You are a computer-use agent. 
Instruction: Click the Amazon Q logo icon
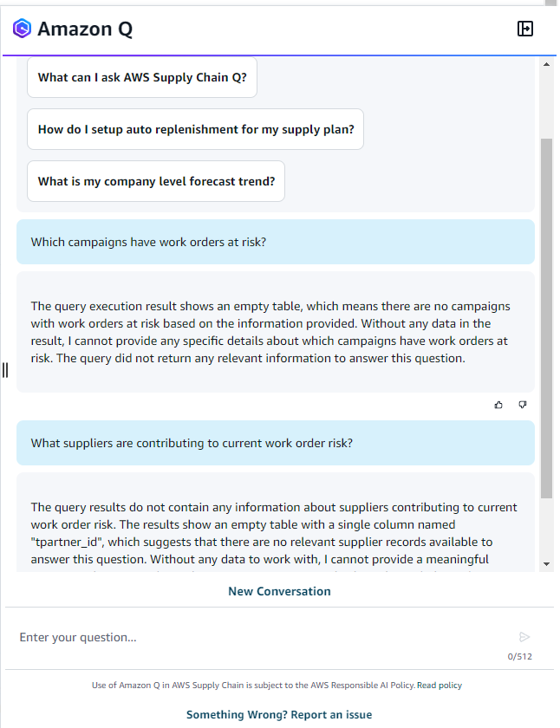pos(21,28)
